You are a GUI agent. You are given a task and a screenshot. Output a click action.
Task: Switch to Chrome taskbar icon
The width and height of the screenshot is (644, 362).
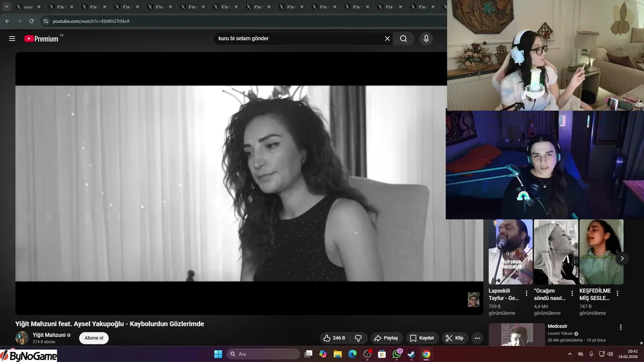point(426,354)
